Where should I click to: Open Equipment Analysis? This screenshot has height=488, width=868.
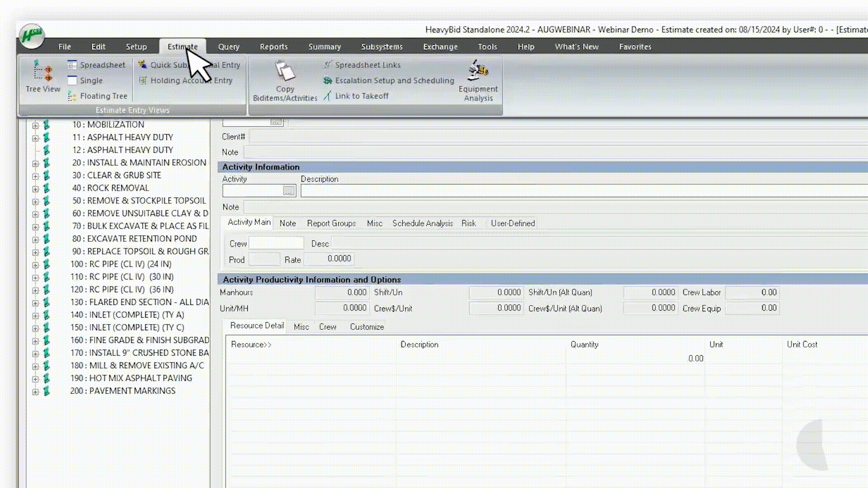click(478, 81)
